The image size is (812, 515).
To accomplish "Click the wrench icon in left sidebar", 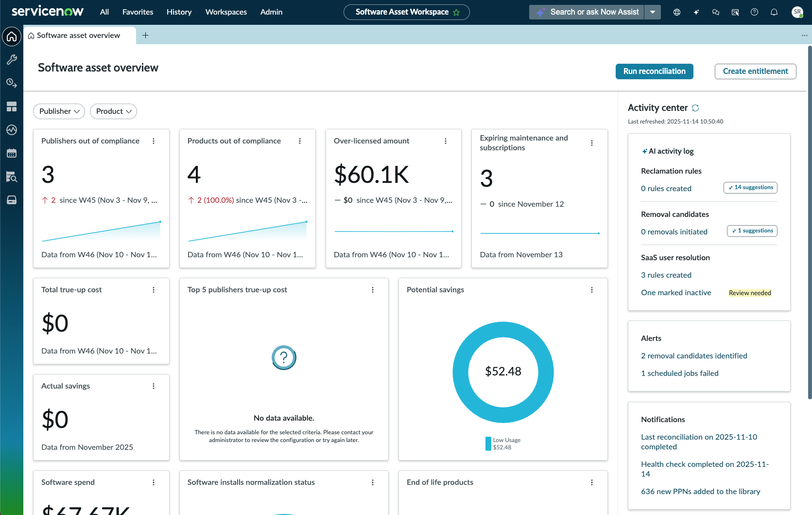I will tap(12, 59).
